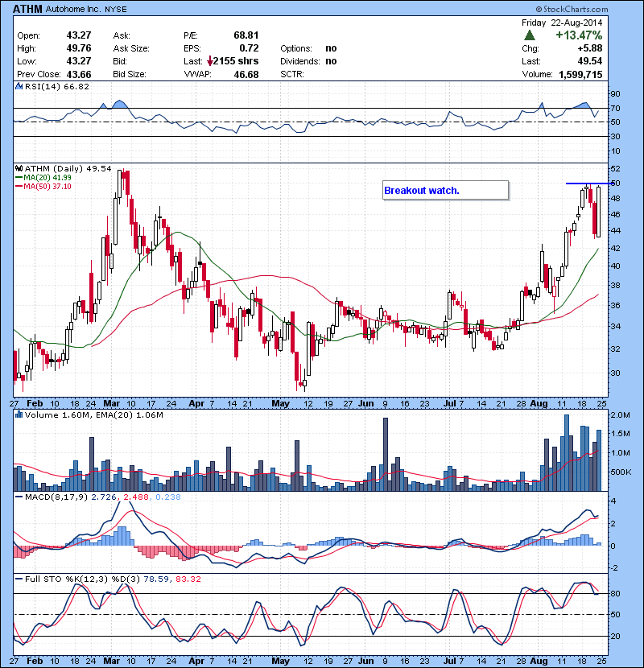The image size is (644, 668).
Task: Select the Chg value +5.88
Action: tap(590, 48)
